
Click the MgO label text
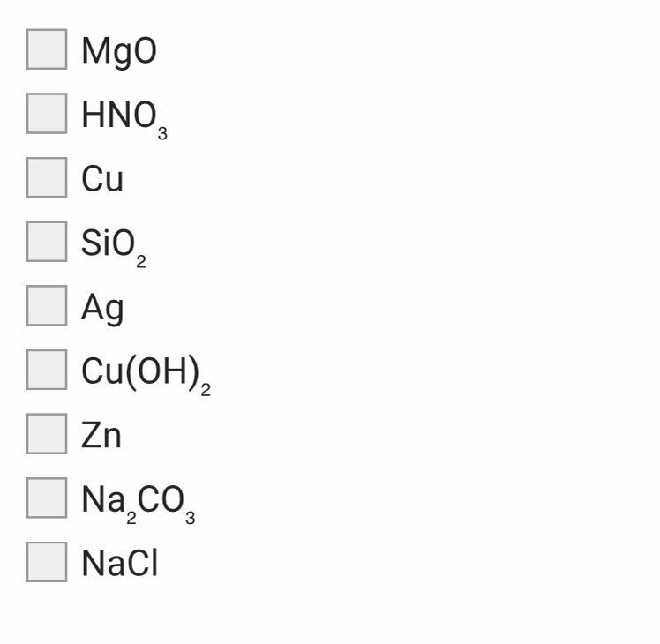point(119,52)
